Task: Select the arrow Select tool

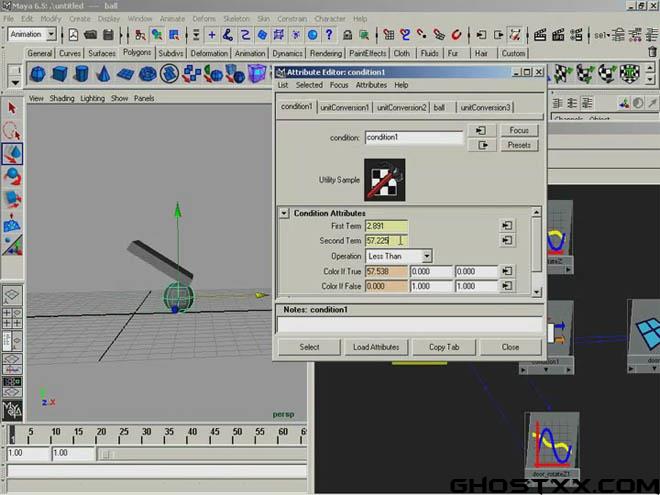Action: (x=12, y=108)
